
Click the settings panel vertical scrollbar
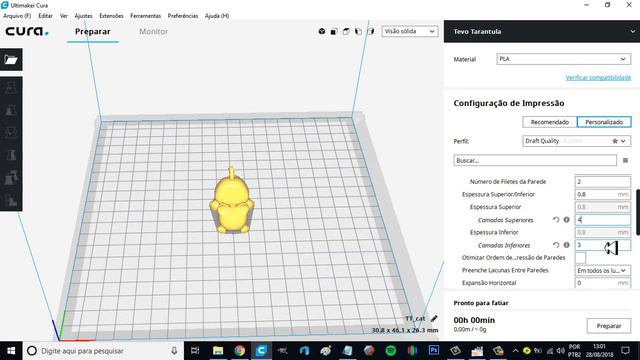[638, 212]
